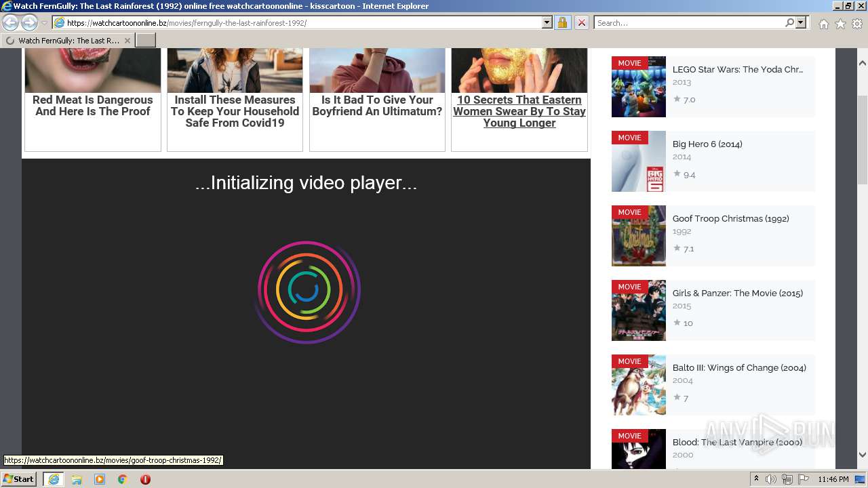The height and width of the screenshot is (488, 868).
Task: Go back using the browser back arrow
Action: point(10,22)
